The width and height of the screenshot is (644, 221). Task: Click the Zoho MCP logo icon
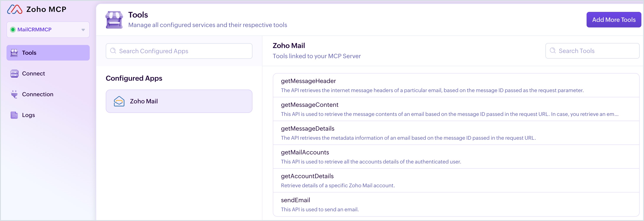15,10
